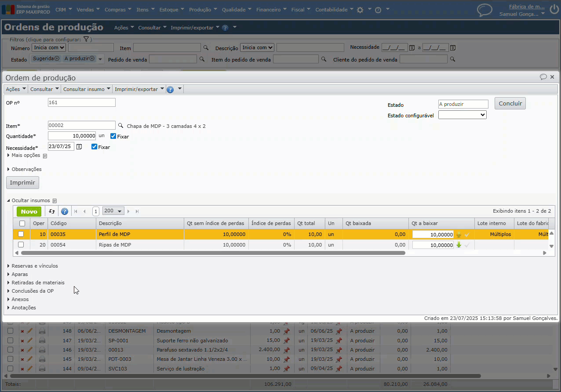Open the dialog's Ações menu
This screenshot has width=561, height=392.
click(x=15, y=89)
